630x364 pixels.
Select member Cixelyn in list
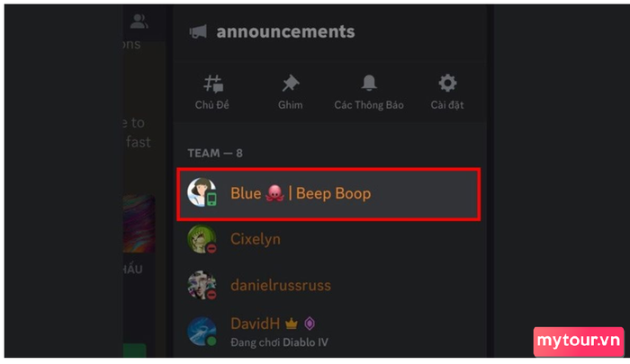[328, 239]
